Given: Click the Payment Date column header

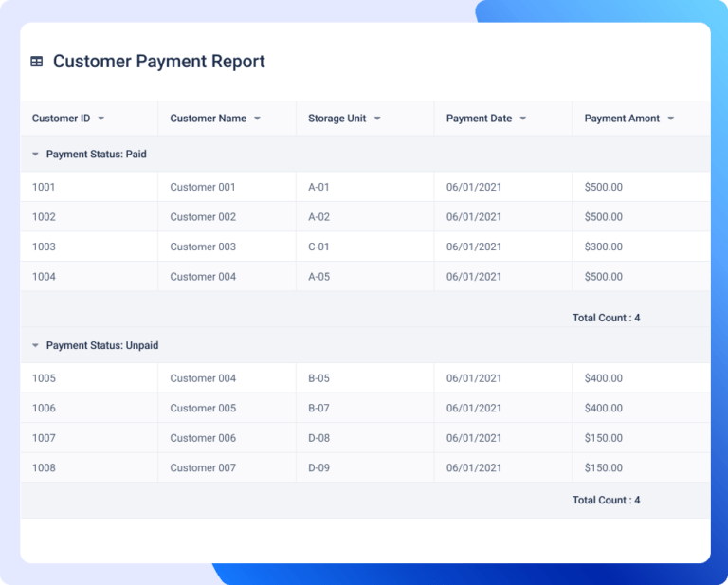Looking at the screenshot, I should point(503,119).
